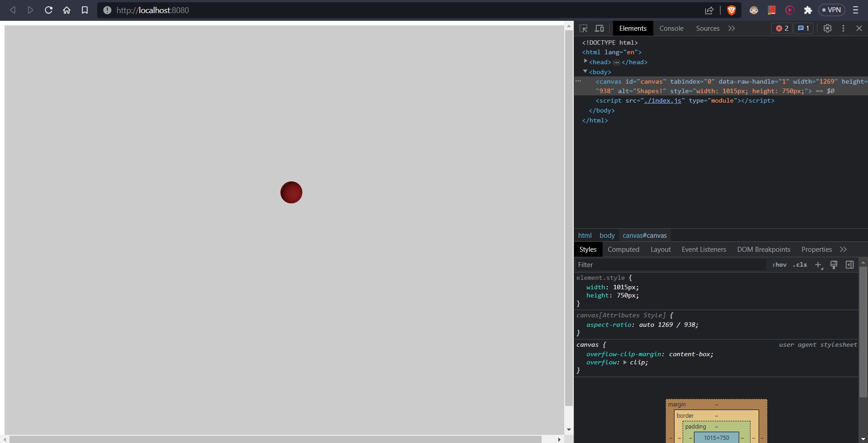Open the Event Listeners tab
The image size is (868, 443).
coord(703,249)
